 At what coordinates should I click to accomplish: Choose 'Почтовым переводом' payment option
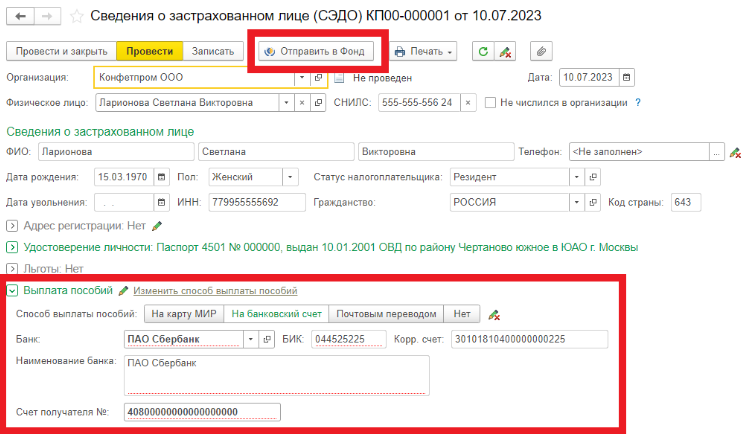point(386,314)
